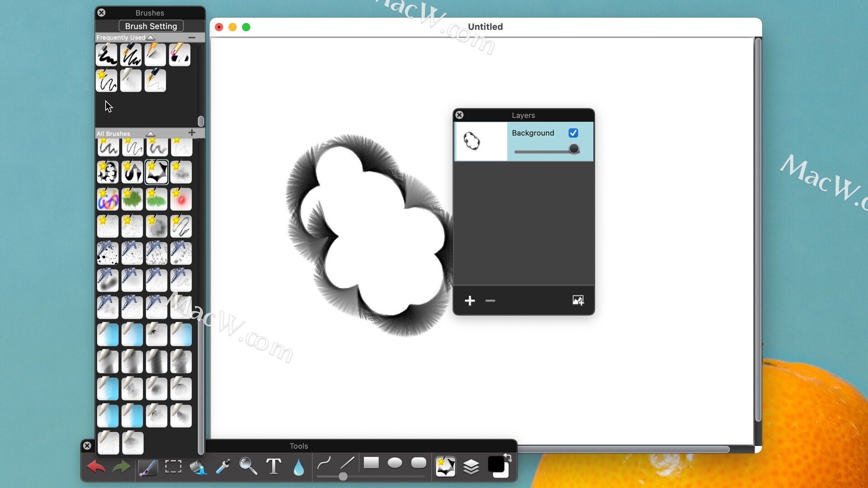Choose the paint bucket fill tool
The width and height of the screenshot is (868, 488).
198,467
